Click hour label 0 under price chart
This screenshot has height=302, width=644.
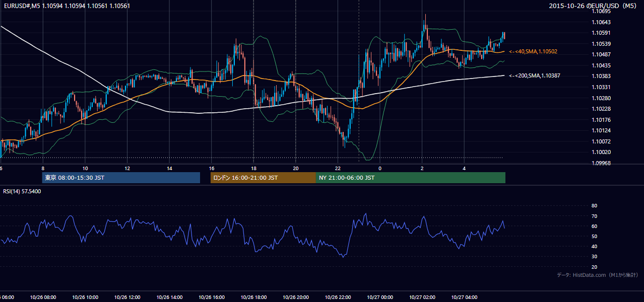pyautogui.click(x=380, y=168)
